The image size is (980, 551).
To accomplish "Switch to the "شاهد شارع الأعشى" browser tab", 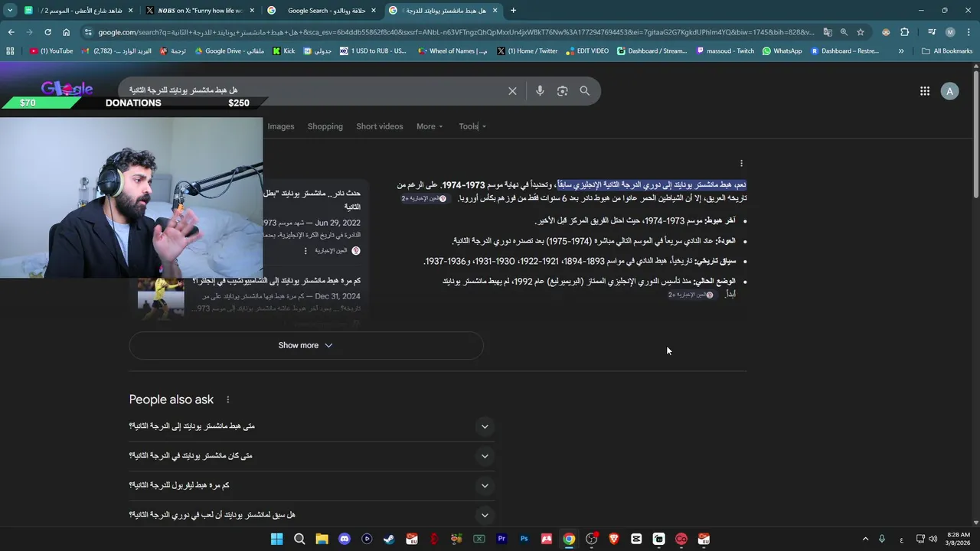I will coord(78,11).
